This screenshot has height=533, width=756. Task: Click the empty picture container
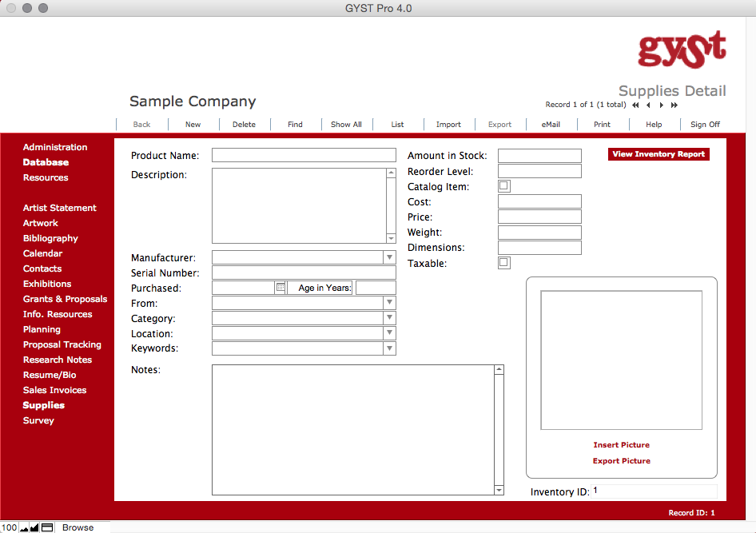(621, 360)
